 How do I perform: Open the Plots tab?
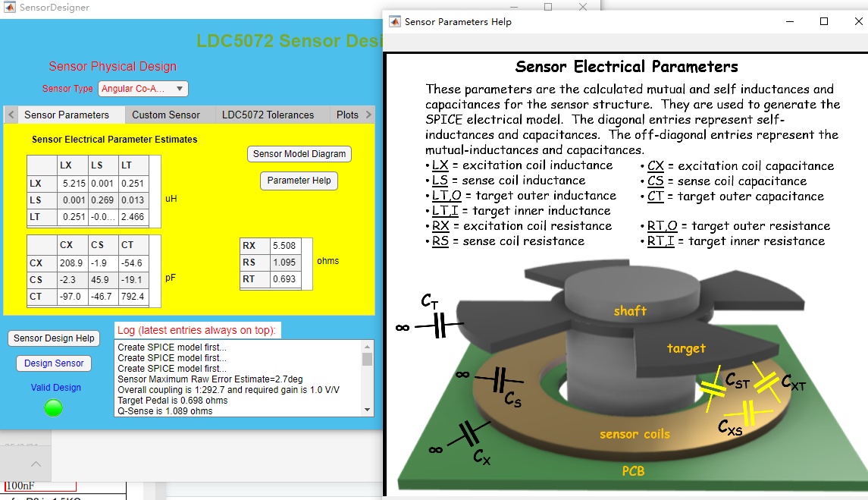point(347,115)
